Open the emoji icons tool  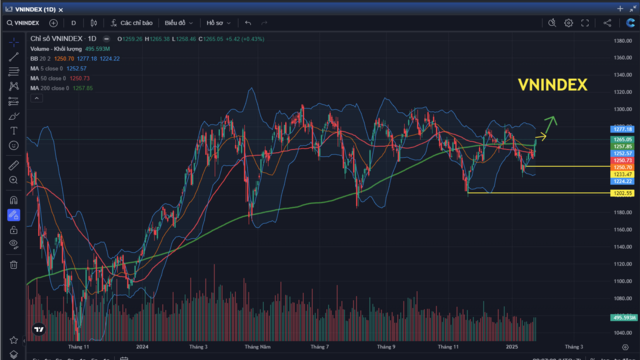tap(13, 145)
